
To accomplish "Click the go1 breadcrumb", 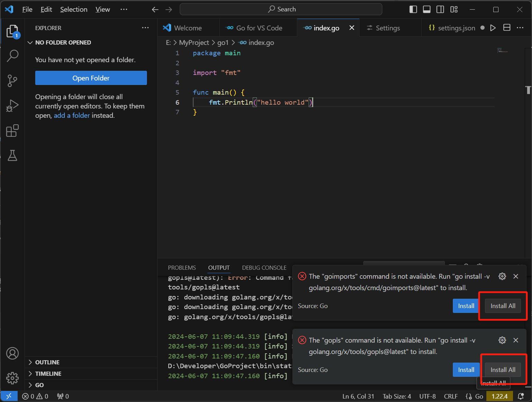I will 223,42.
